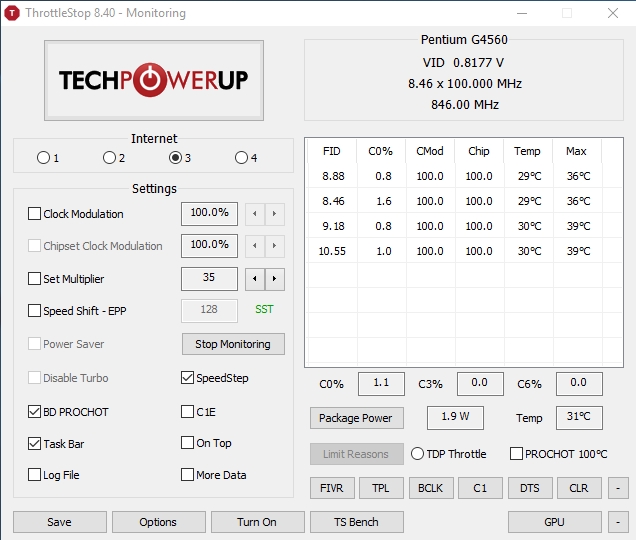Click FID value 8.88 in table
The height and width of the screenshot is (540, 636).
333,176
